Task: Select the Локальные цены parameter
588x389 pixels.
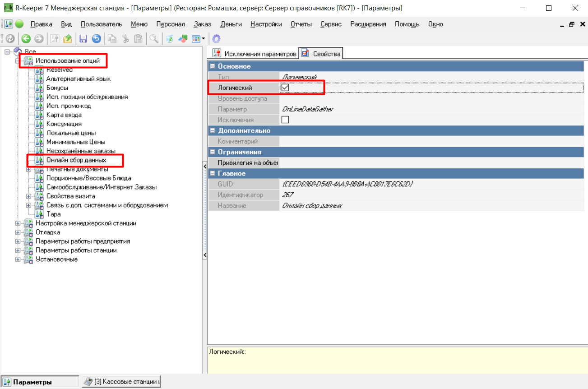Action: click(x=70, y=133)
